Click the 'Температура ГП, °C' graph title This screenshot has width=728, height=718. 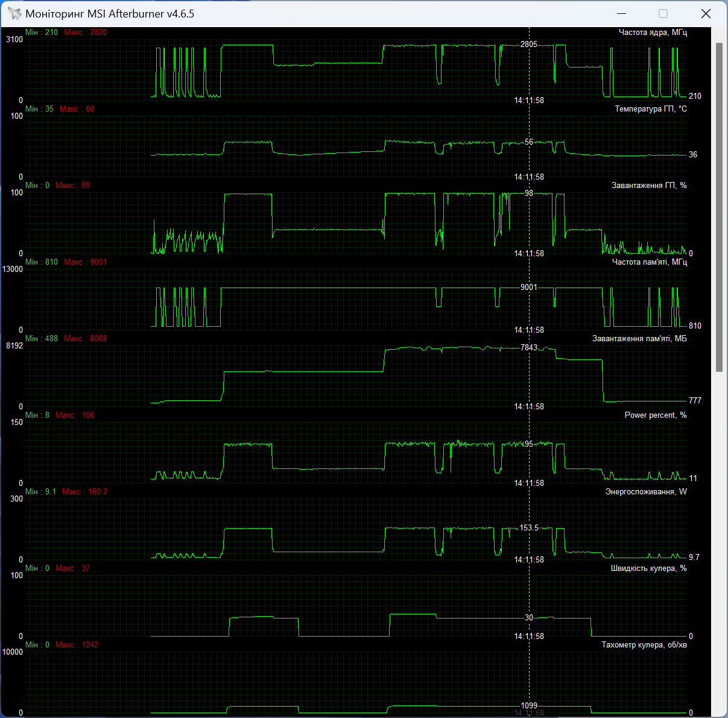[x=651, y=109]
